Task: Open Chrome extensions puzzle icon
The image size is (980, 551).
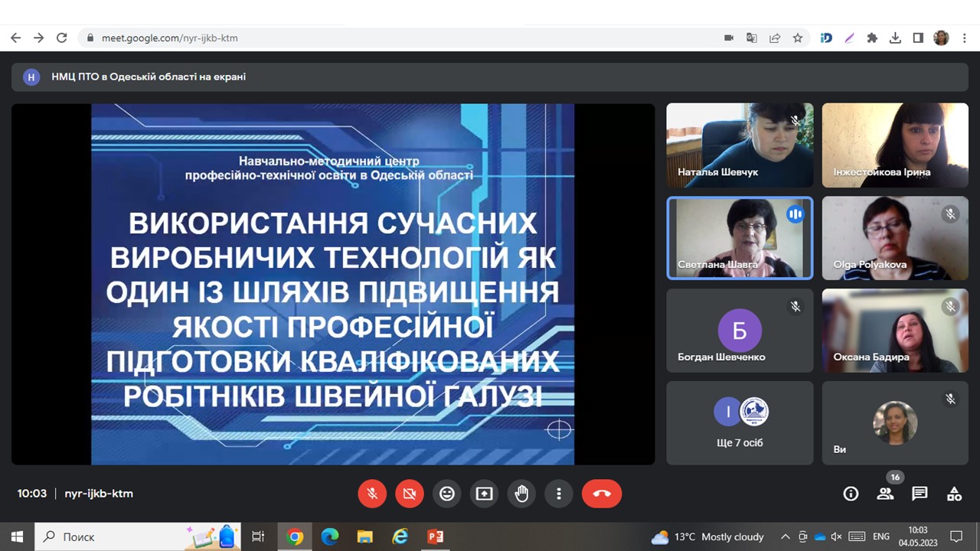Action: (x=871, y=37)
